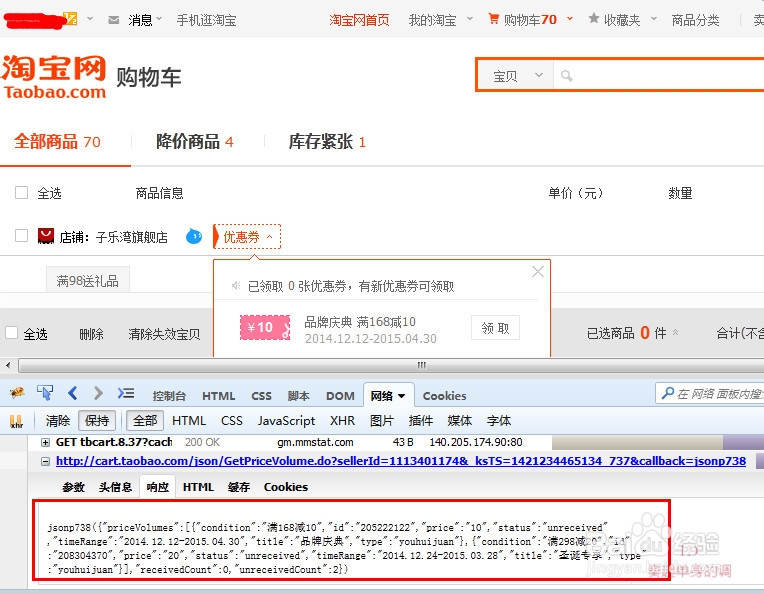This screenshot has height=594, width=764.
Task: Click the Firebug search magnifier icon
Action: coord(668,393)
